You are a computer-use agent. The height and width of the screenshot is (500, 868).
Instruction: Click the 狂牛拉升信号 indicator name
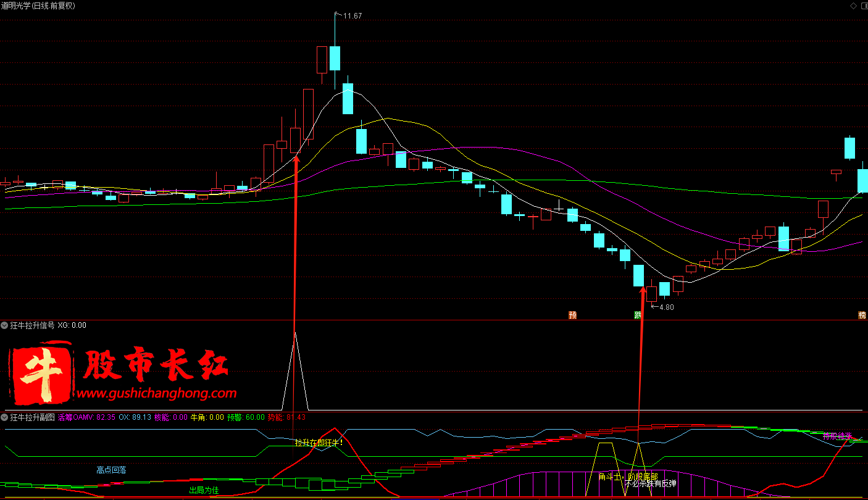click(x=33, y=325)
